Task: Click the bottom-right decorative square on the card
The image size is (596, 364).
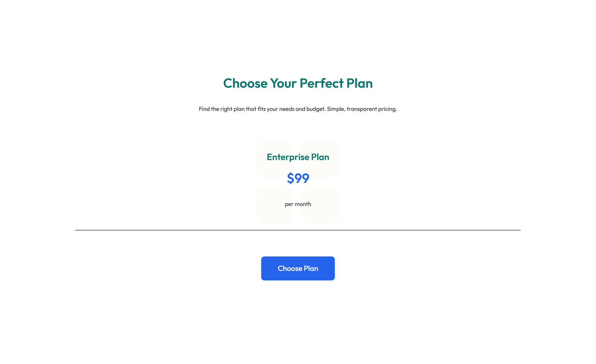Action: click(320, 204)
